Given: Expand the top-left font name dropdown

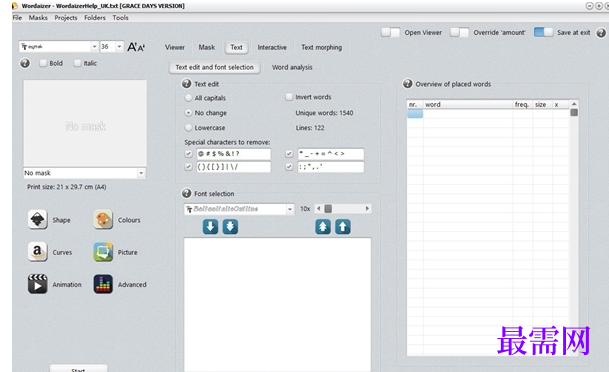Looking at the screenshot, I should coord(94,47).
